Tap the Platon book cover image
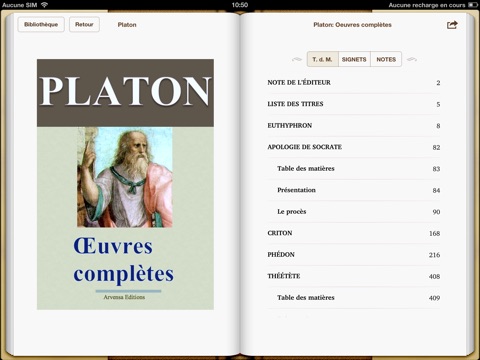Viewport: 480px width, 360px height. point(125,184)
